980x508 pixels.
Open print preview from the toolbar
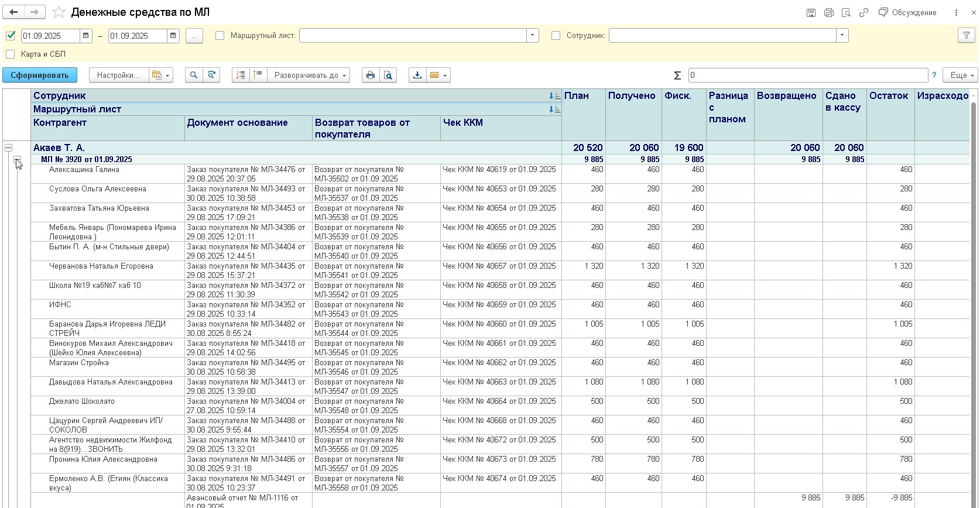click(x=388, y=75)
